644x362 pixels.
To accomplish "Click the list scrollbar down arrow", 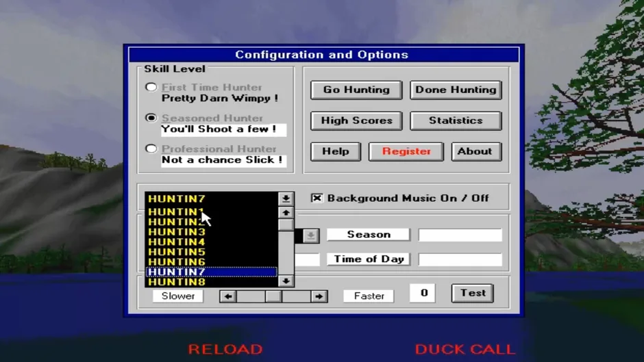I will point(286,281).
